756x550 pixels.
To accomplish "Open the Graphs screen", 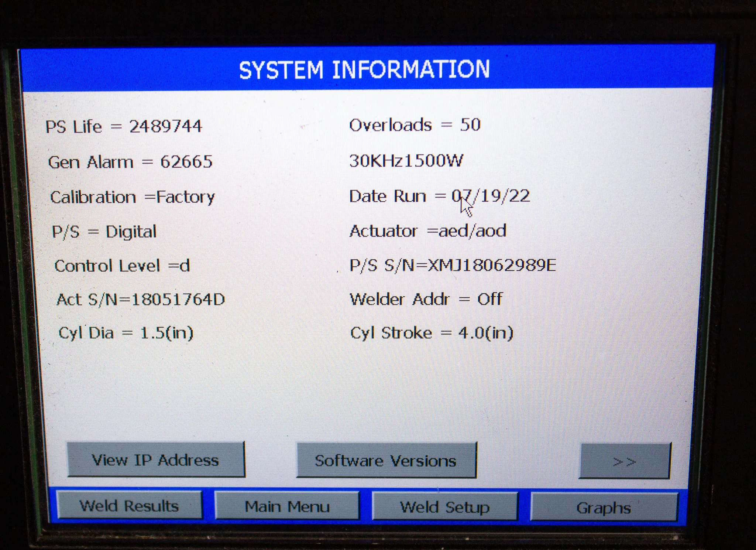I will click(x=604, y=508).
